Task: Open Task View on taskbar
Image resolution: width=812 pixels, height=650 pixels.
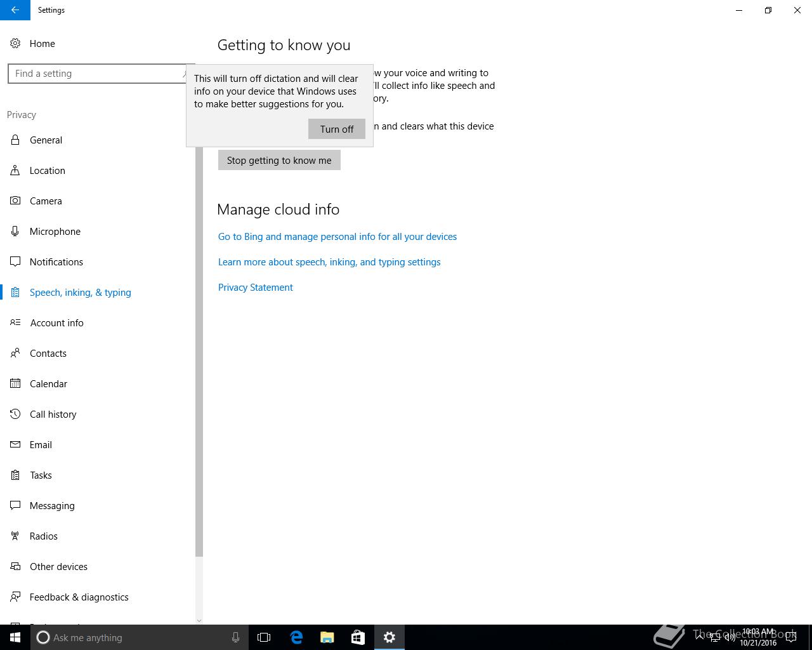Action: click(x=264, y=637)
